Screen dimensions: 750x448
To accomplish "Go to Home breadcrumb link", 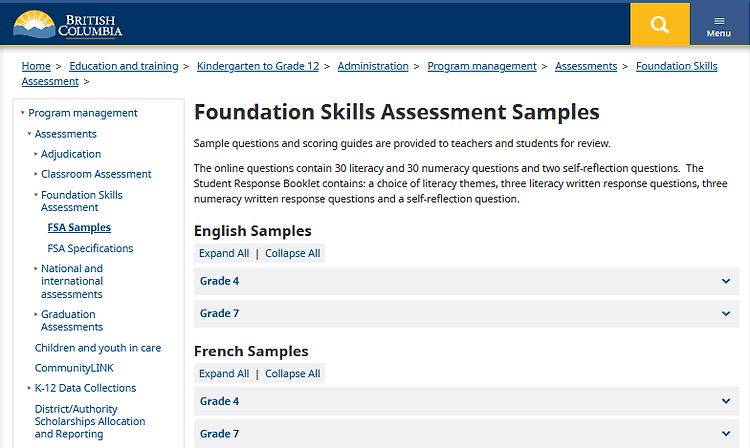I will point(36,66).
